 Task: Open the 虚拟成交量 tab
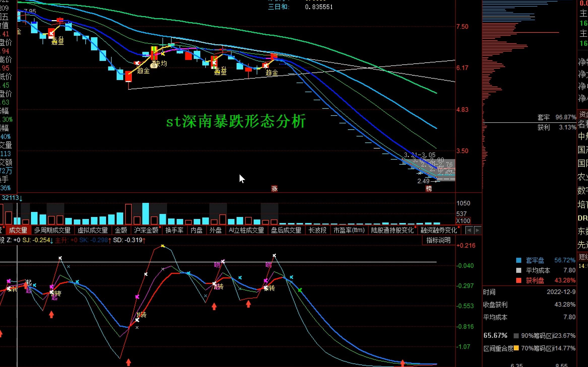point(93,230)
